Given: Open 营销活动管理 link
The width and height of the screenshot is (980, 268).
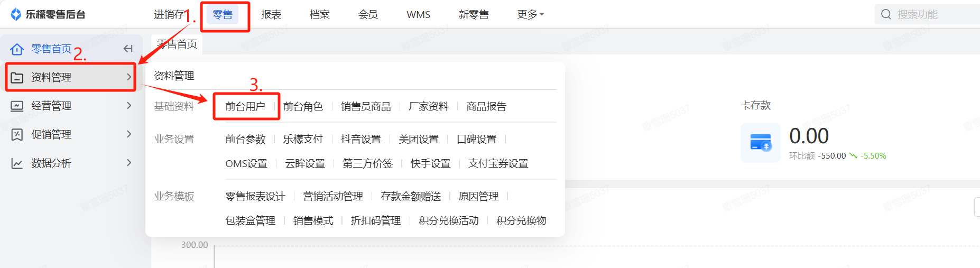Looking at the screenshot, I should [x=333, y=196].
